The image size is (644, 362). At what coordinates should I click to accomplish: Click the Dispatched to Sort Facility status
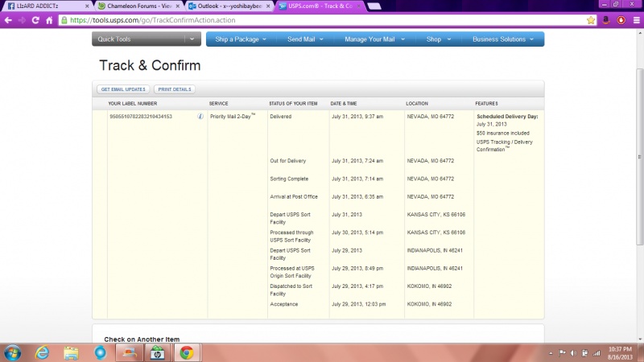[x=291, y=290]
